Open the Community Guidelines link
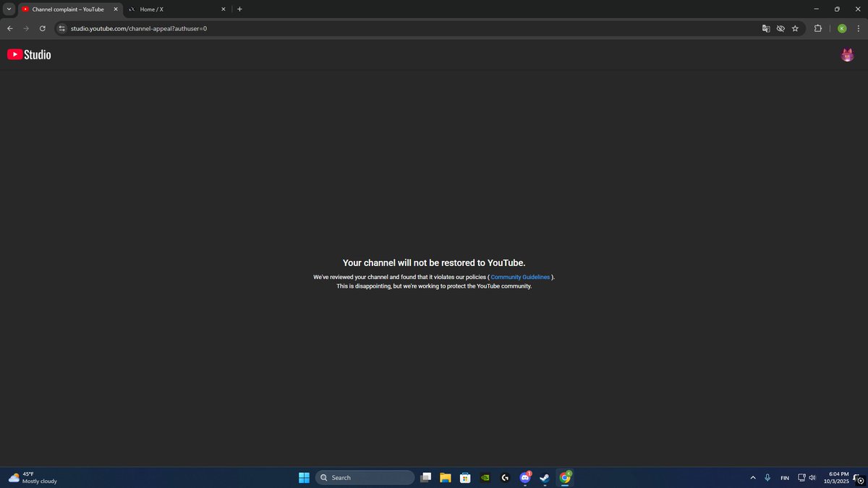 520,277
